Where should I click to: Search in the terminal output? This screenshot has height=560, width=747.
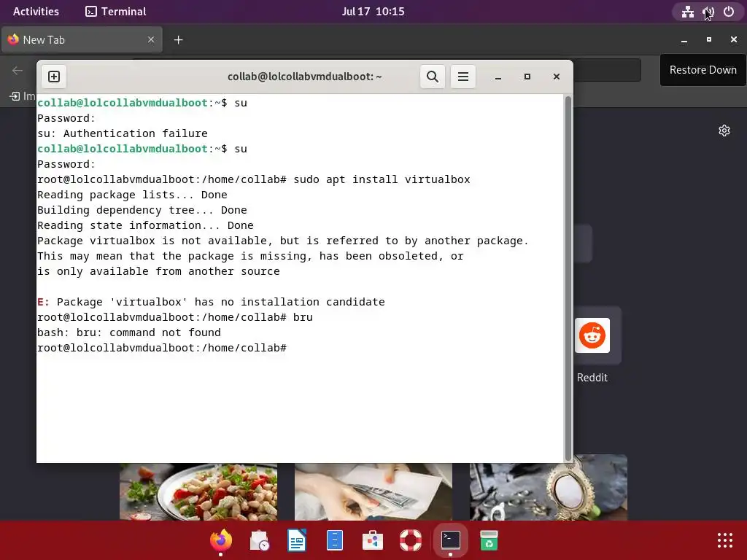tap(432, 77)
